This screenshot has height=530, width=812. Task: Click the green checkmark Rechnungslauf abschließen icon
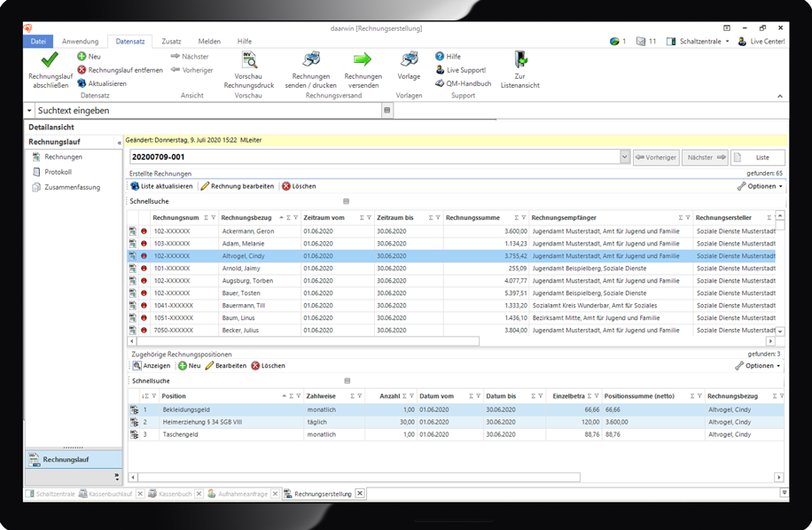click(x=50, y=60)
